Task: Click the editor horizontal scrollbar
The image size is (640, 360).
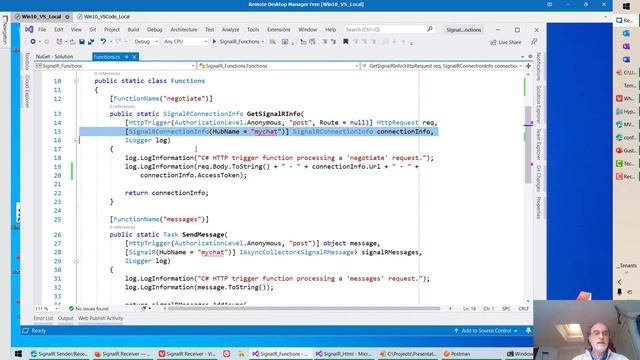Action: tap(305, 309)
